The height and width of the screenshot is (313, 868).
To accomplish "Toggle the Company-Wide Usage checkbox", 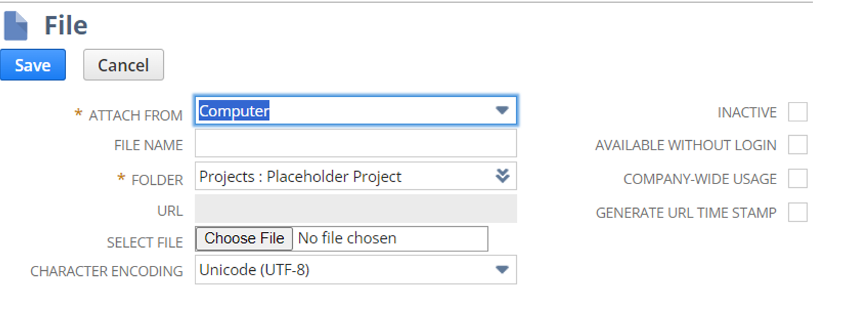I will pyautogui.click(x=798, y=179).
